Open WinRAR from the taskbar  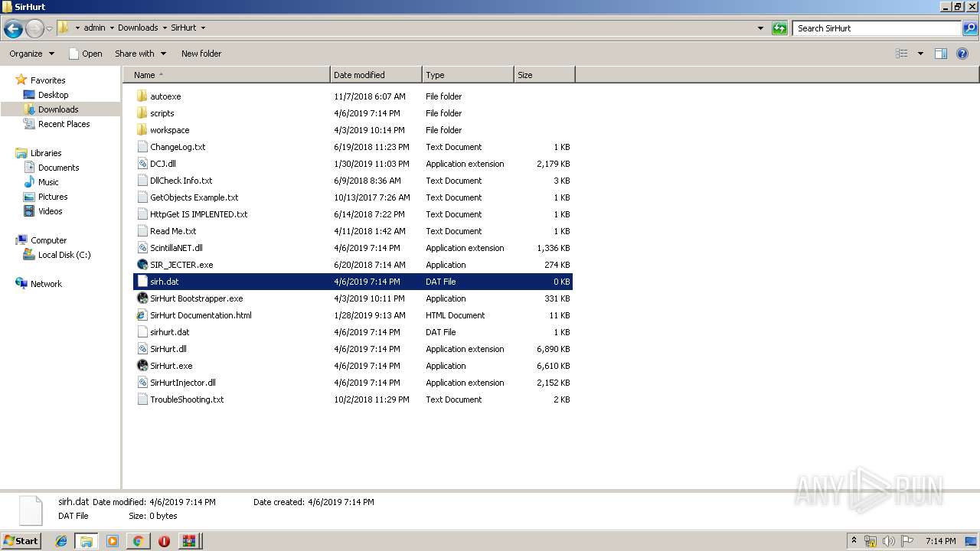pyautogui.click(x=188, y=541)
